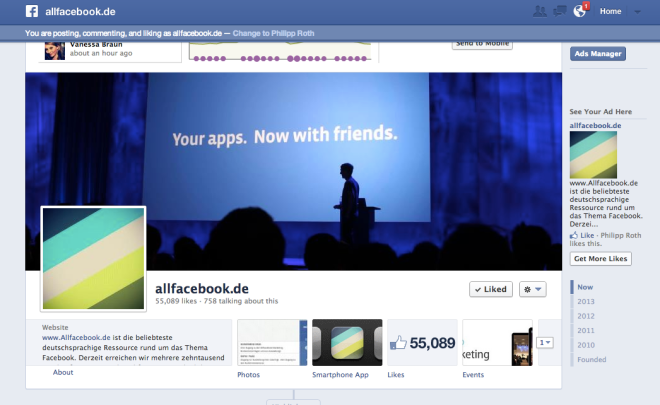Click the Events label link
The height and width of the screenshot is (405, 660).
pyautogui.click(x=473, y=375)
